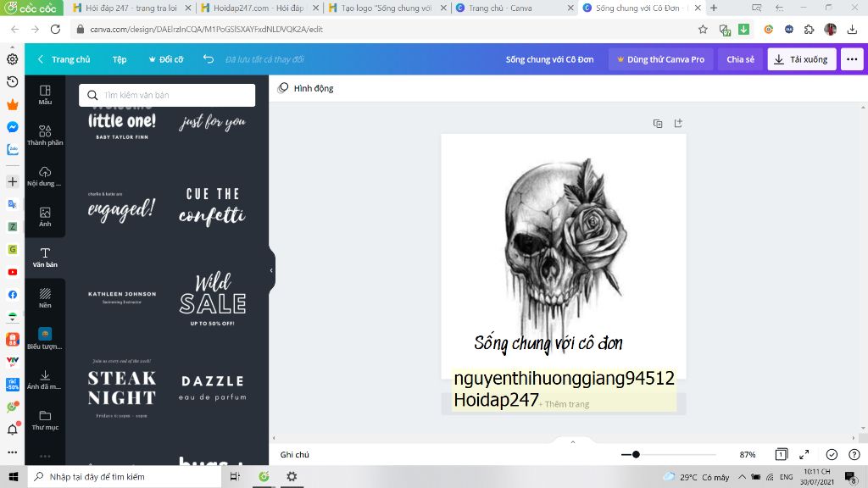Open the Windows Start menu
Viewport: 868px width, 488px height.
(x=13, y=476)
